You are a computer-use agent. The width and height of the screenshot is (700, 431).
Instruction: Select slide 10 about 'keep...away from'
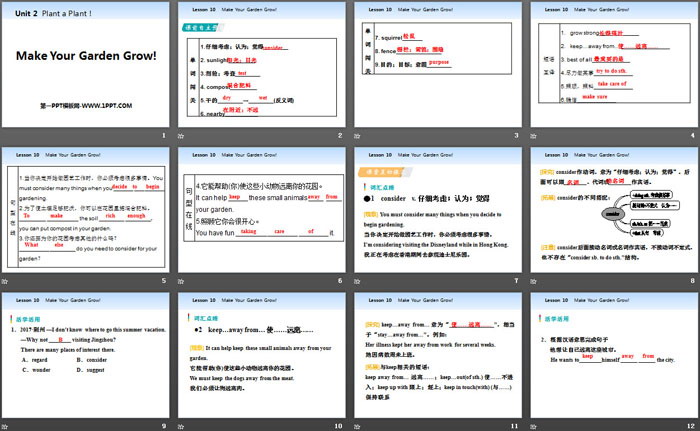(x=260, y=350)
